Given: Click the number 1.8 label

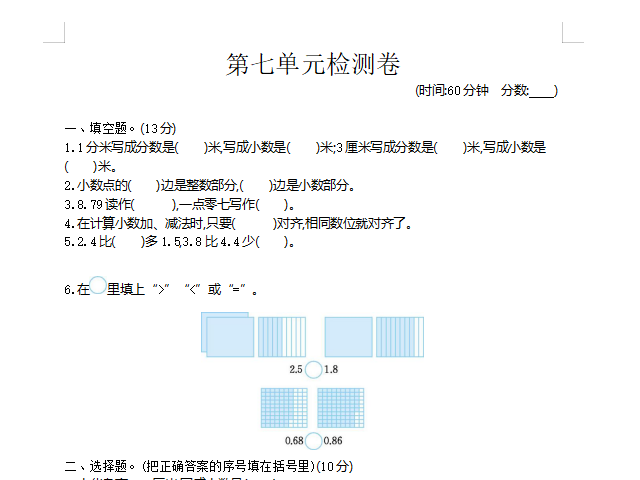Looking at the screenshot, I should [331, 370].
